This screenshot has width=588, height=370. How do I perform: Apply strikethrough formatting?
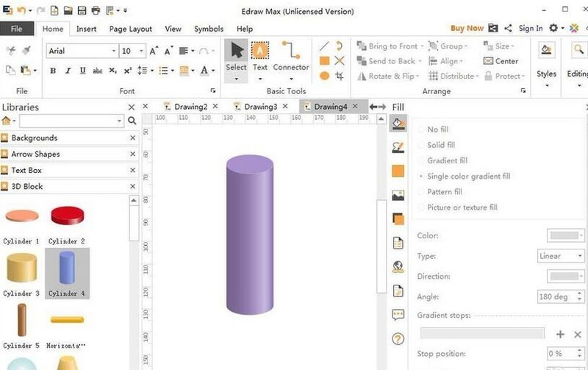pos(98,71)
